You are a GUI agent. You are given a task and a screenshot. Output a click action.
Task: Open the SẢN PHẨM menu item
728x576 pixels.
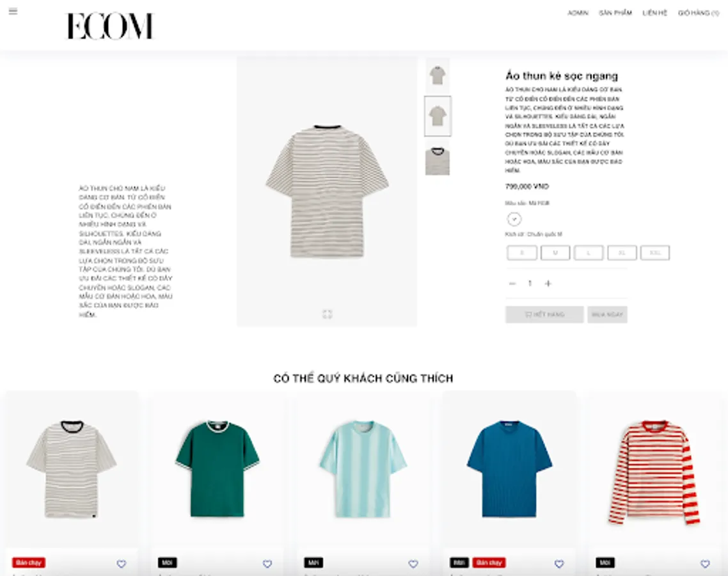click(615, 13)
